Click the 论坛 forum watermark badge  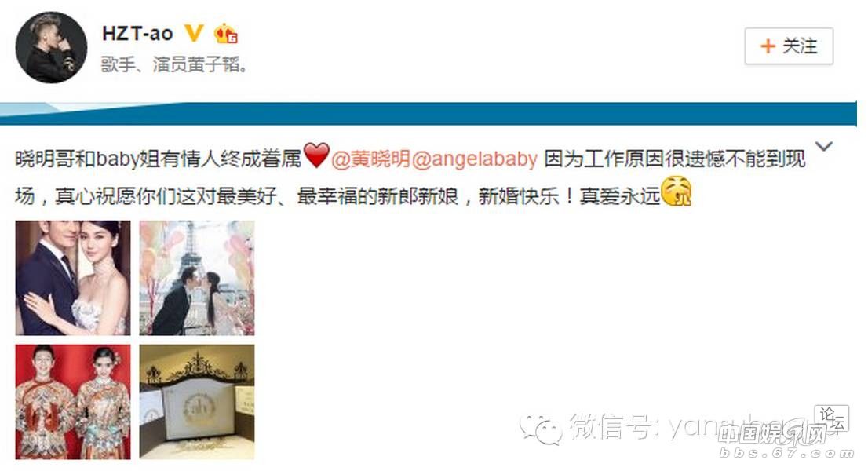(831, 418)
